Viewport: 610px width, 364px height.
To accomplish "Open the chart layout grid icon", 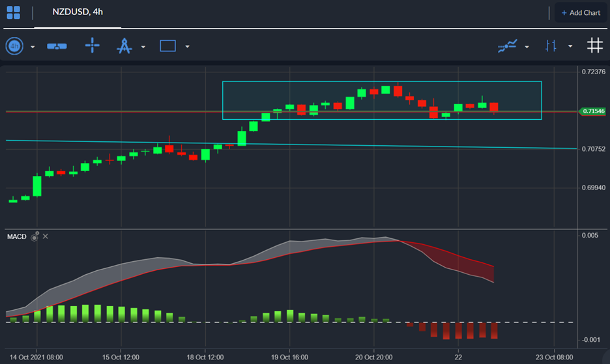I will [x=13, y=12].
